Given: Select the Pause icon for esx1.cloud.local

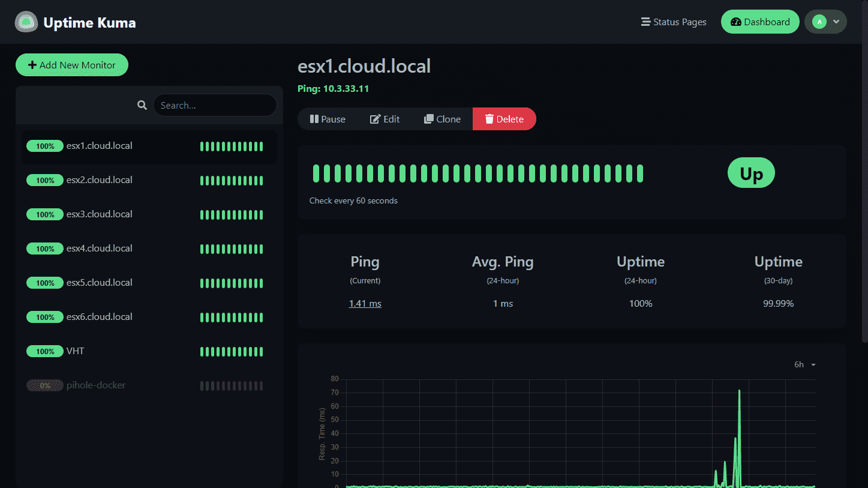Looking at the screenshot, I should [314, 119].
